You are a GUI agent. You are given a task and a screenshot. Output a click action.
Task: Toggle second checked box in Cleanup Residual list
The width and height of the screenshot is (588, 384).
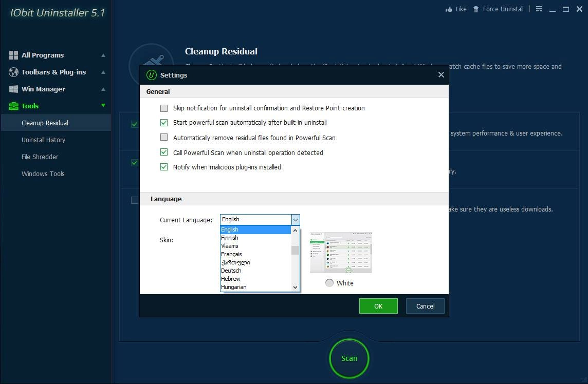click(x=135, y=163)
